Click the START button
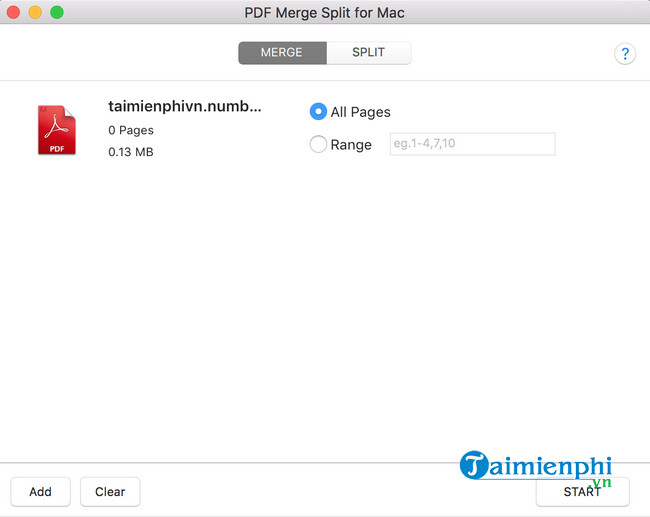This screenshot has width=650, height=517. (582, 492)
